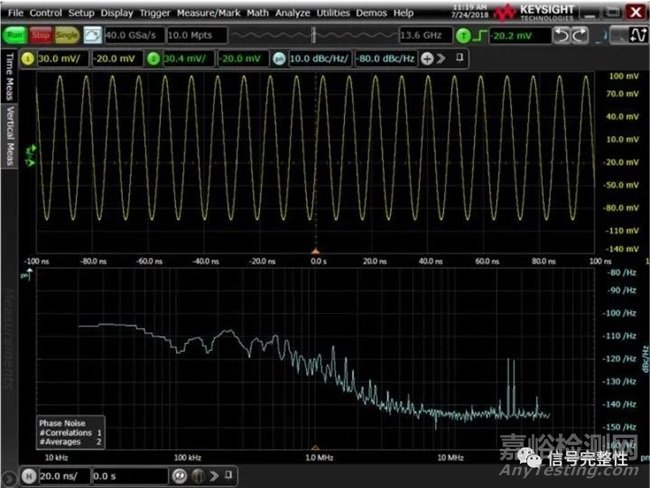Click the undo arrow icon

(x=567, y=35)
